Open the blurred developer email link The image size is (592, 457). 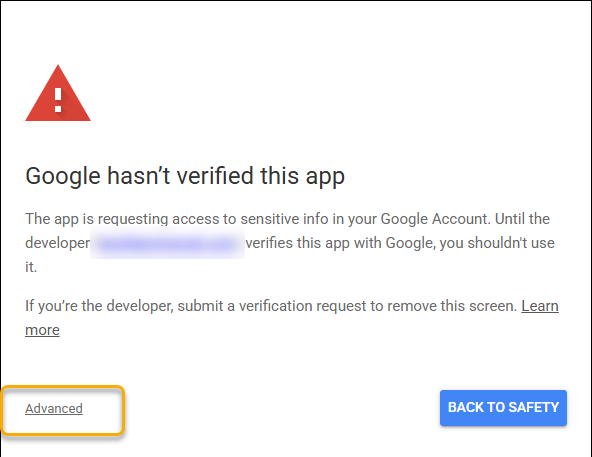(167, 244)
